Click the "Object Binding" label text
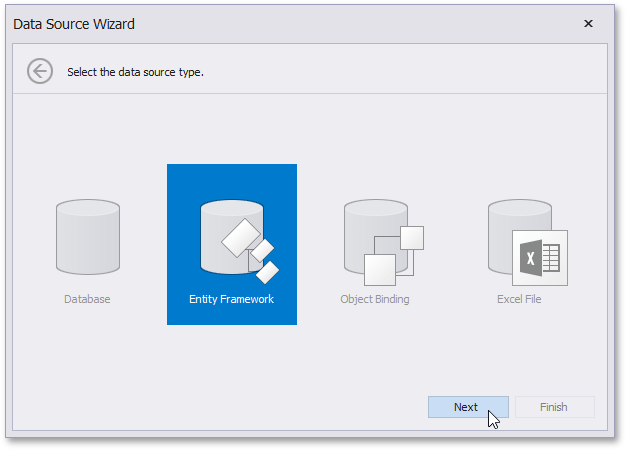Viewport: 626px width, 450px height. click(375, 299)
